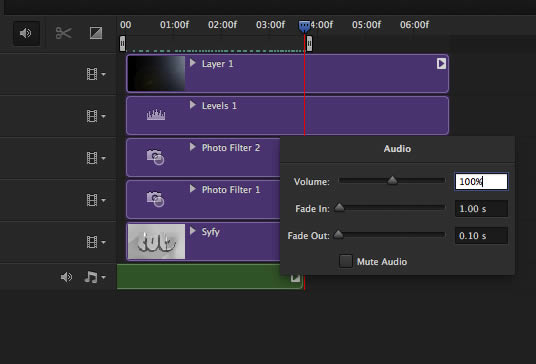Screen dimensions: 536x364
Task: Click the speaker audio button in timeline toolbar
Action: tap(26, 33)
